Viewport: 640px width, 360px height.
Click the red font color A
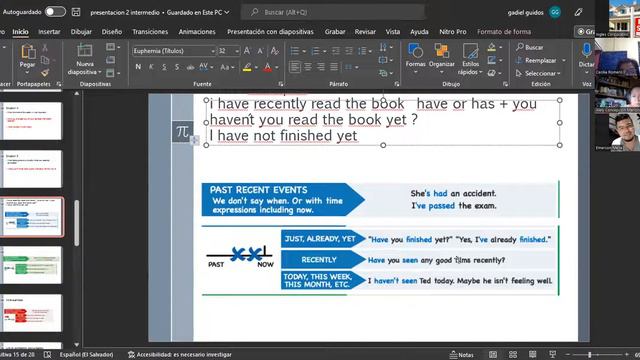tap(267, 67)
